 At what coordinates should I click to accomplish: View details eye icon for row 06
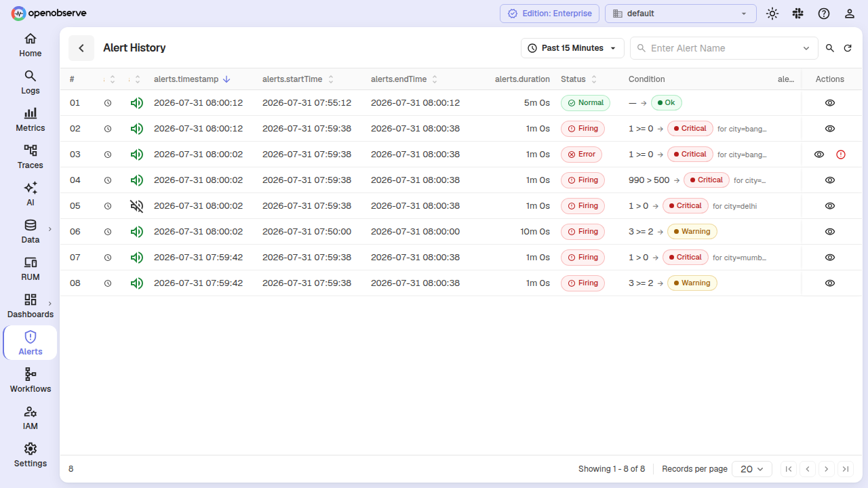830,232
